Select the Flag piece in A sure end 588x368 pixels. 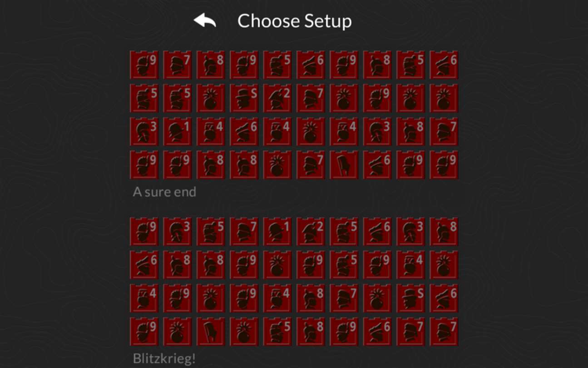pos(344,165)
